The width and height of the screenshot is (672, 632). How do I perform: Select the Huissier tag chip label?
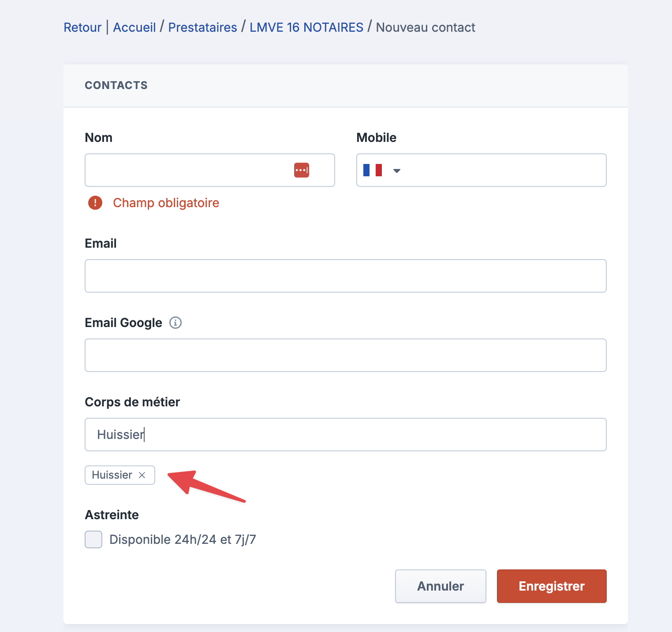pos(112,475)
